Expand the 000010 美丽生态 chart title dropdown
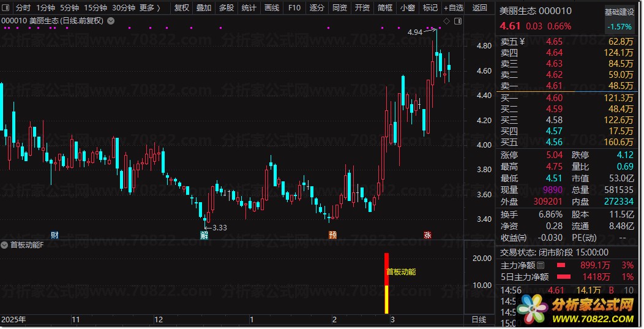This screenshot has width=644, height=329. [x=111, y=21]
